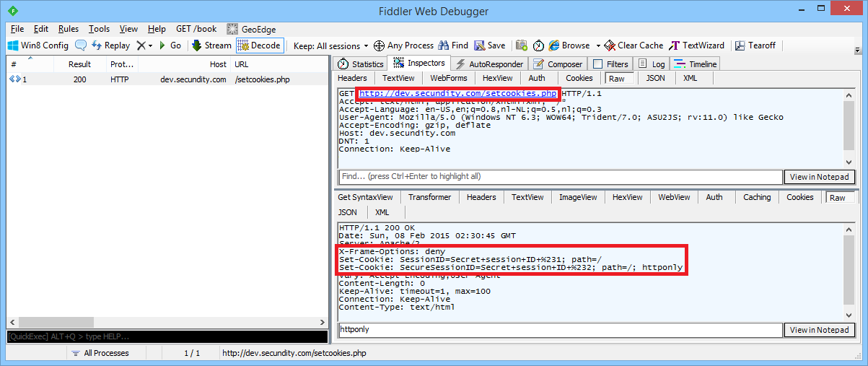Click the response pane View in Notepad button

click(x=819, y=330)
